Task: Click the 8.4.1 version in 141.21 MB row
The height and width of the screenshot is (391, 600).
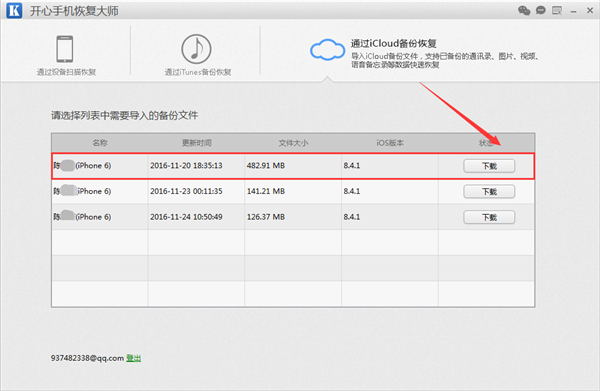Action: [x=352, y=191]
